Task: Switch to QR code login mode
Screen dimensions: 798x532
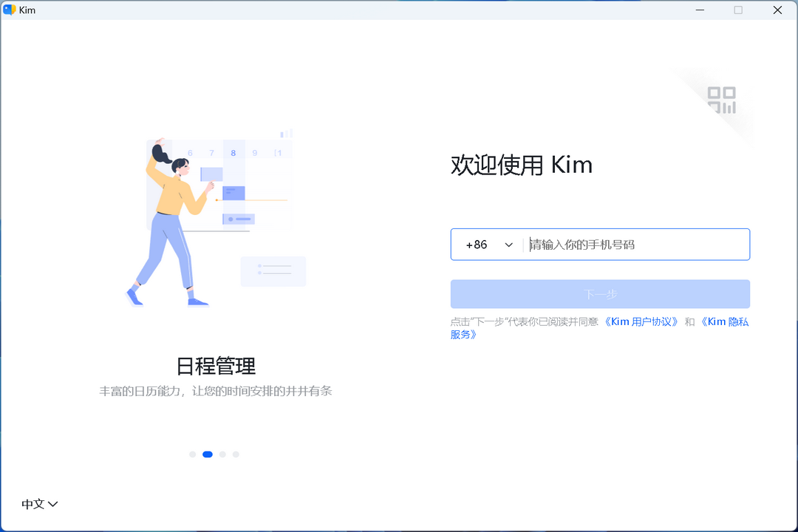Action: coord(720,100)
